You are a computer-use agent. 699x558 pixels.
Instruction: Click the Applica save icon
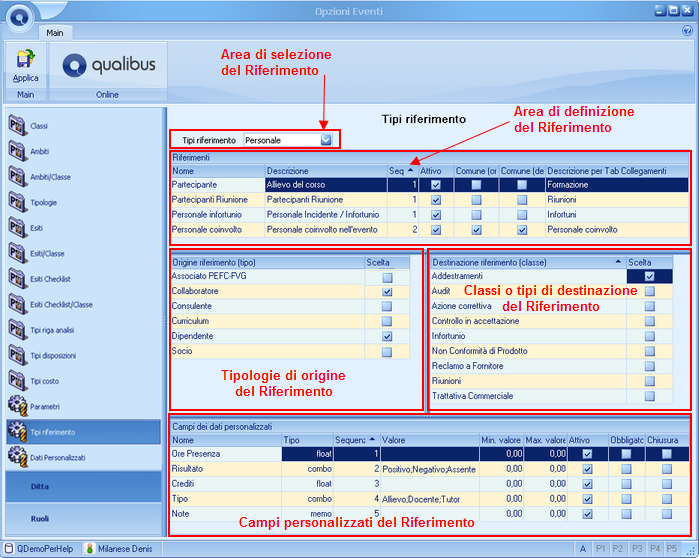pyautogui.click(x=25, y=59)
